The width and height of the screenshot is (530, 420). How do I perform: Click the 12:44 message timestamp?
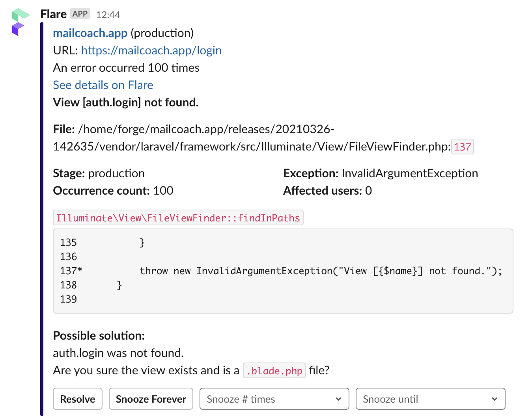(x=108, y=15)
